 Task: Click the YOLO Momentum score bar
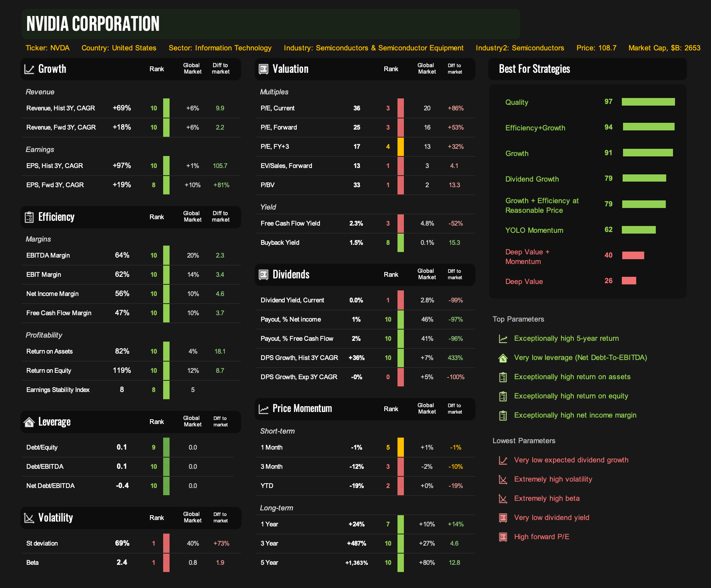pyautogui.click(x=639, y=230)
